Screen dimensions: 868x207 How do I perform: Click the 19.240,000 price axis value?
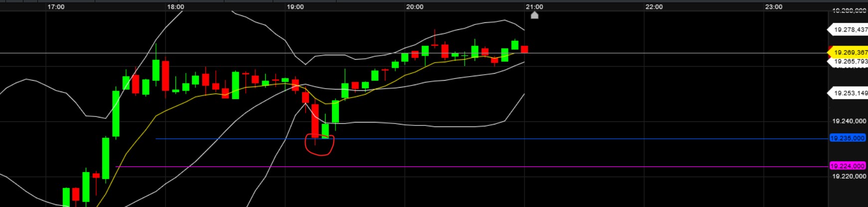[849, 121]
